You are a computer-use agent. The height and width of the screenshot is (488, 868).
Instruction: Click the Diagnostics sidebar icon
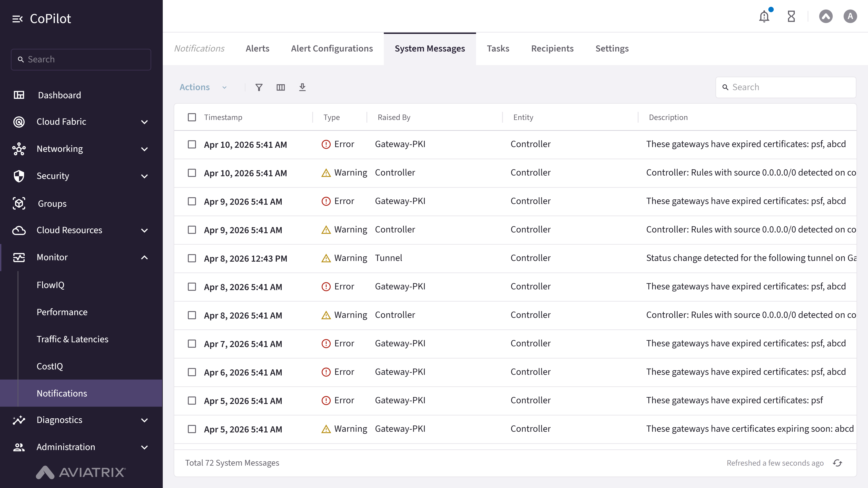[x=19, y=420]
